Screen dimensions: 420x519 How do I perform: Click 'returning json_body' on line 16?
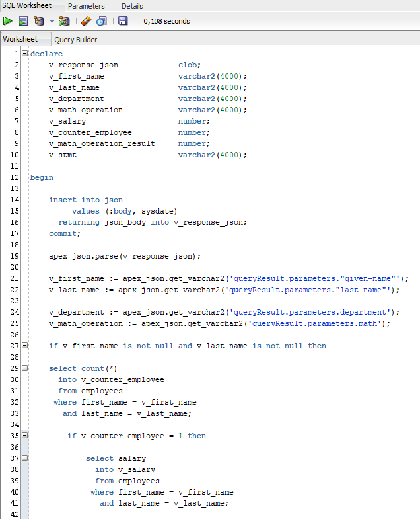click(102, 222)
